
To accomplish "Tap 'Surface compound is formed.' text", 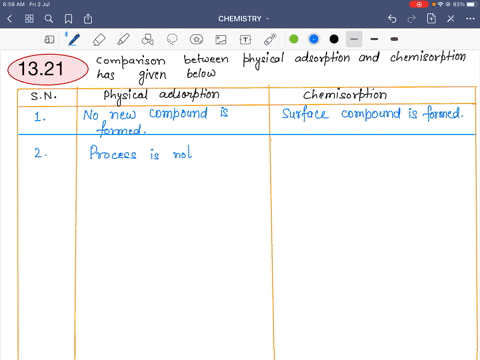I will click(x=373, y=114).
